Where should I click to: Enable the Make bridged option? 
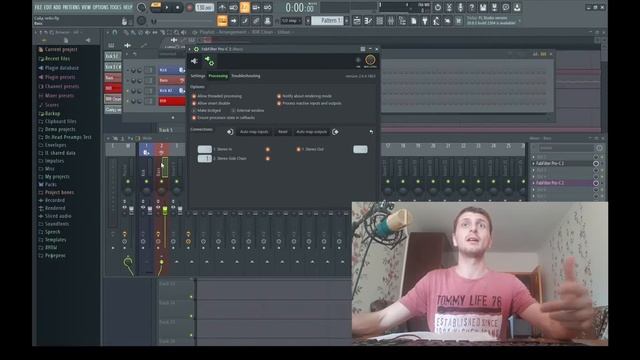click(x=194, y=111)
